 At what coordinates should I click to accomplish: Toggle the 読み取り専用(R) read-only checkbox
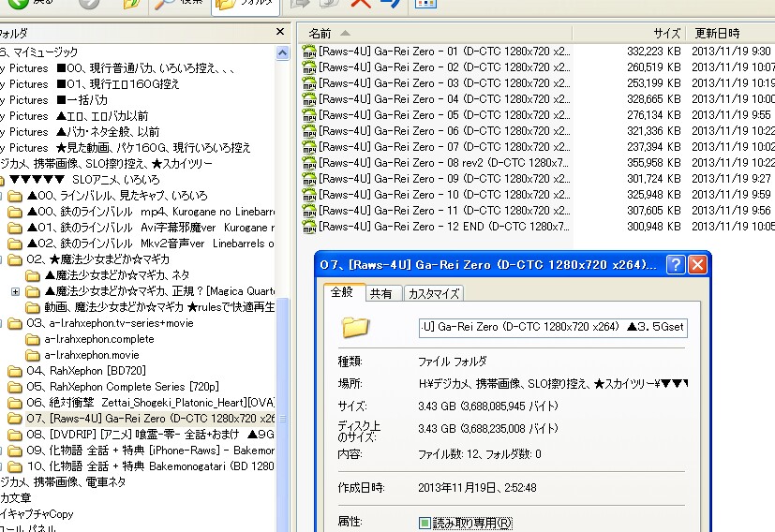point(425,523)
